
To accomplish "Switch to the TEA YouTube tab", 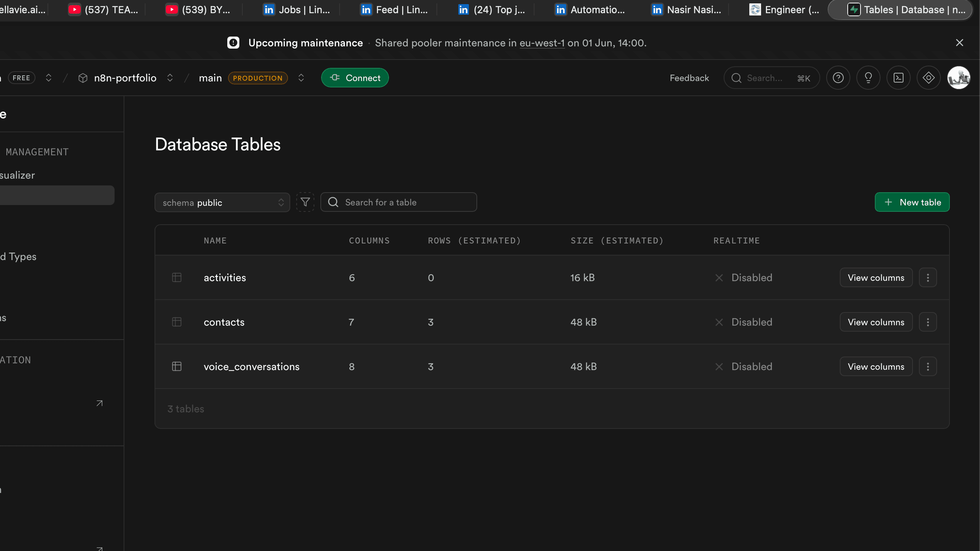I will point(104,10).
